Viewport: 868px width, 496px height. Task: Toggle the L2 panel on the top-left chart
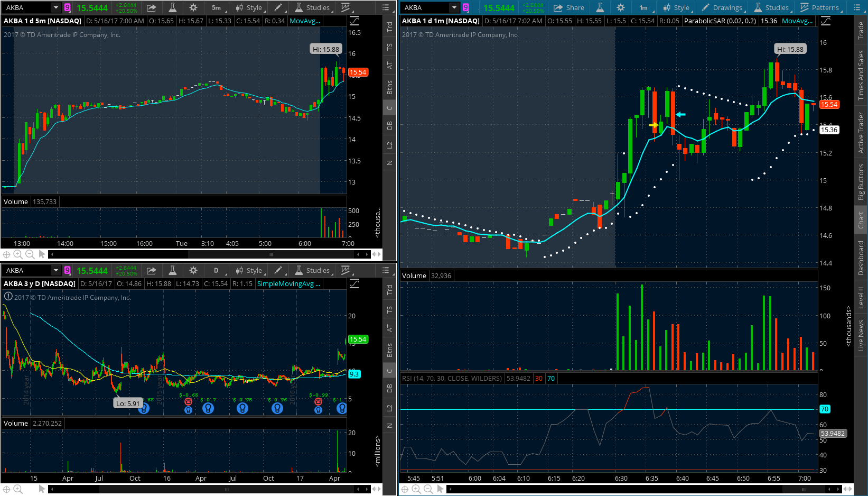click(389, 145)
